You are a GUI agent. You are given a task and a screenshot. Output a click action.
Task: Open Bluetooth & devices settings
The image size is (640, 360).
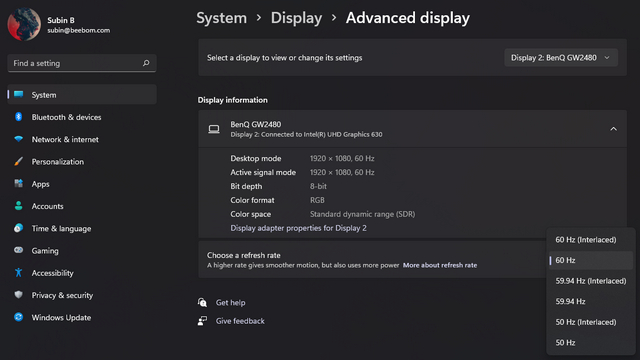[x=82, y=117]
